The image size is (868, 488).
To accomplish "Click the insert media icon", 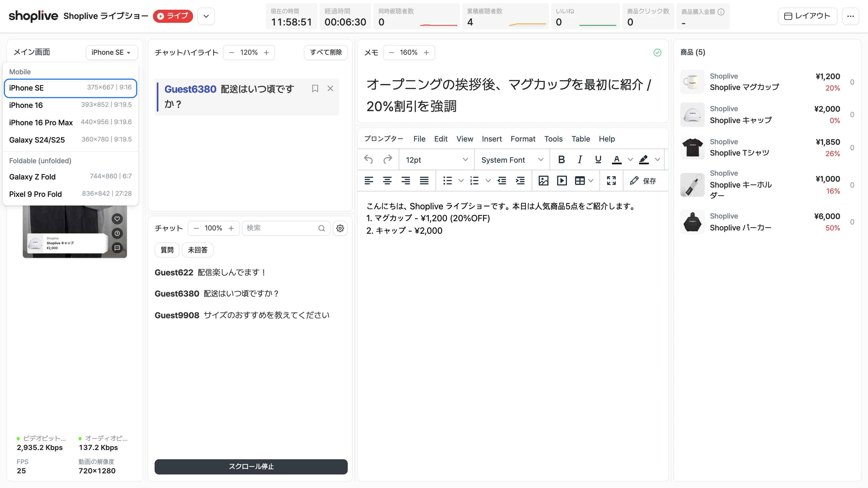I will point(562,181).
